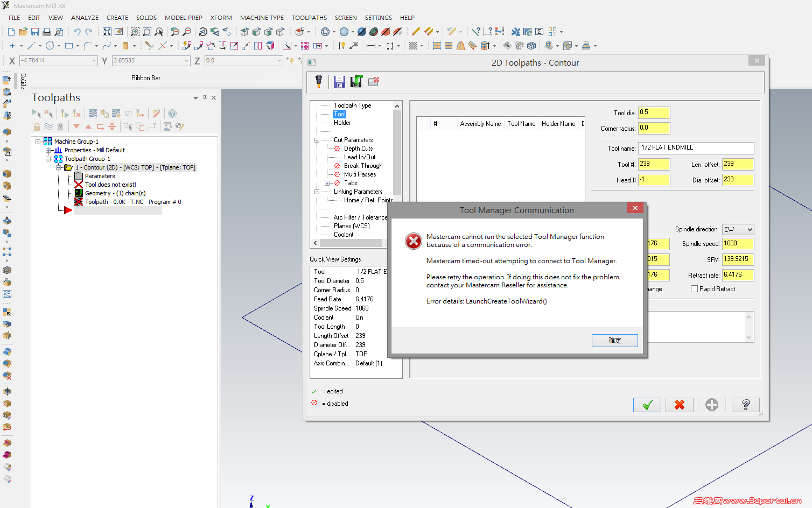Screen dimensions: 812x508
Task: Click the smart dimension horizontal icon
Action: [371, 46]
